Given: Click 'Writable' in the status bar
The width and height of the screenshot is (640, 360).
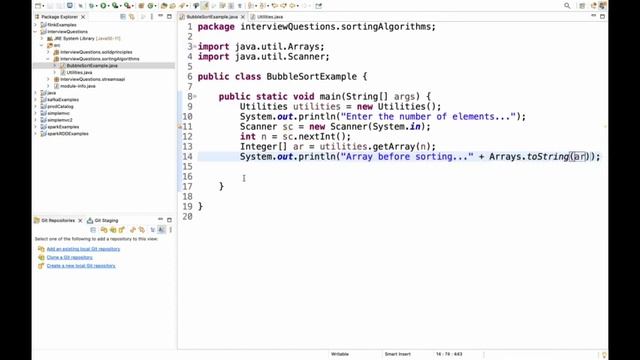Looking at the screenshot, I should tap(340, 354).
